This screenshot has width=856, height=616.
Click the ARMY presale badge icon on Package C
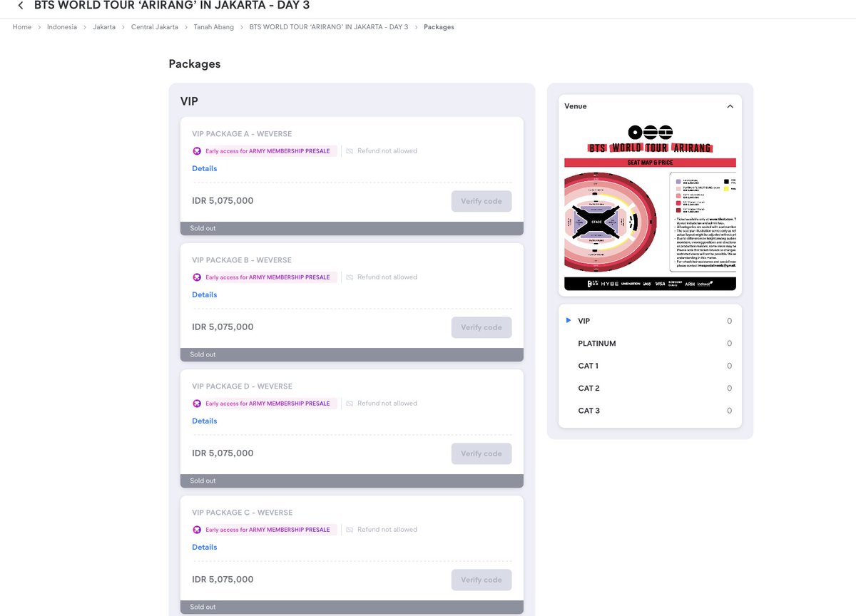coord(198,530)
